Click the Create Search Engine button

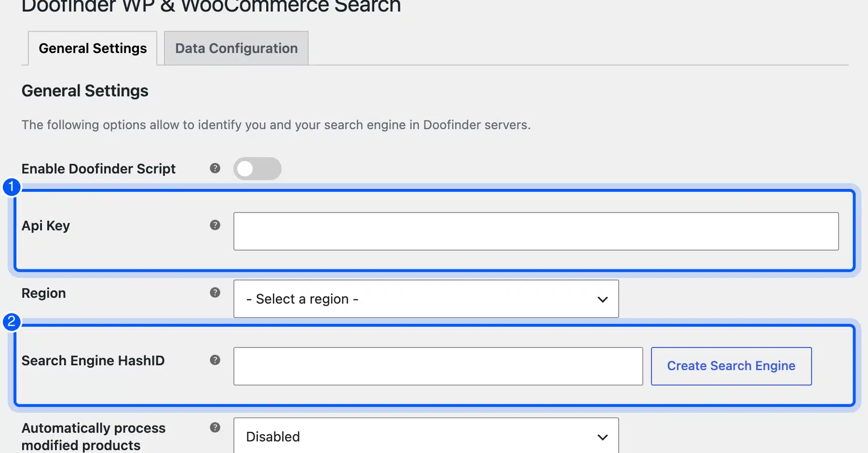tap(731, 366)
